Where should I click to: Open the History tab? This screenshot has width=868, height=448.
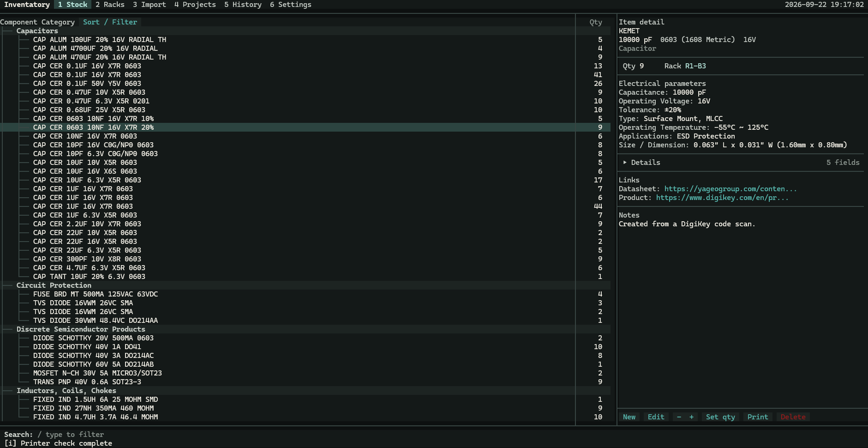243,5
